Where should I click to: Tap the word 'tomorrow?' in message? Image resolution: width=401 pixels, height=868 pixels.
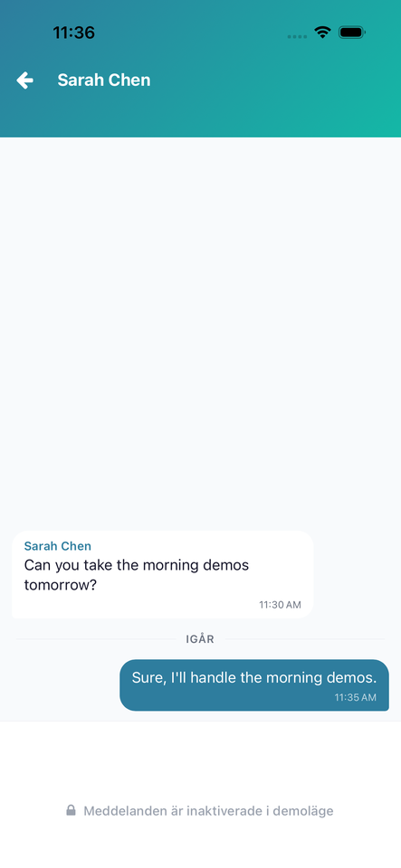(x=61, y=585)
